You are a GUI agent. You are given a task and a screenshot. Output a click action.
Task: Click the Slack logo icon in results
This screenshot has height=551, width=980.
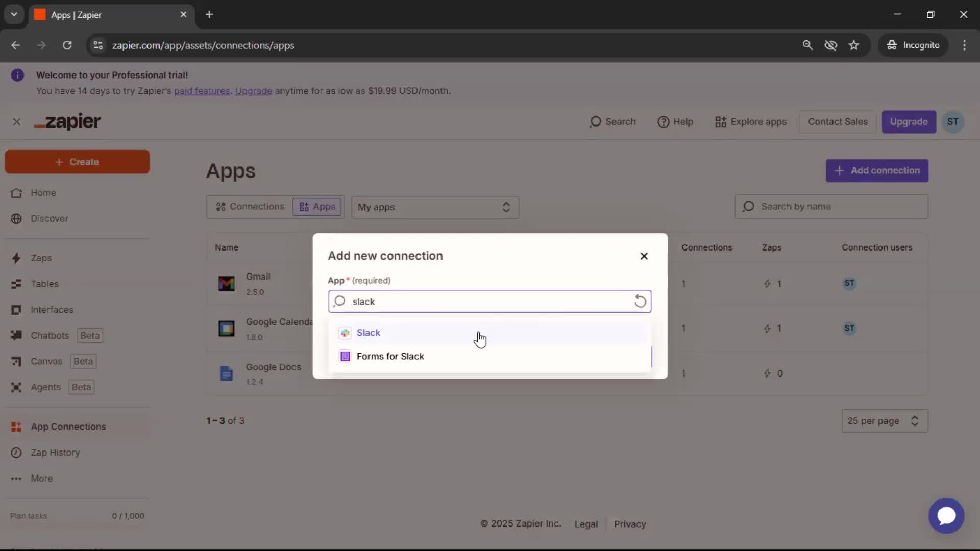click(x=345, y=333)
